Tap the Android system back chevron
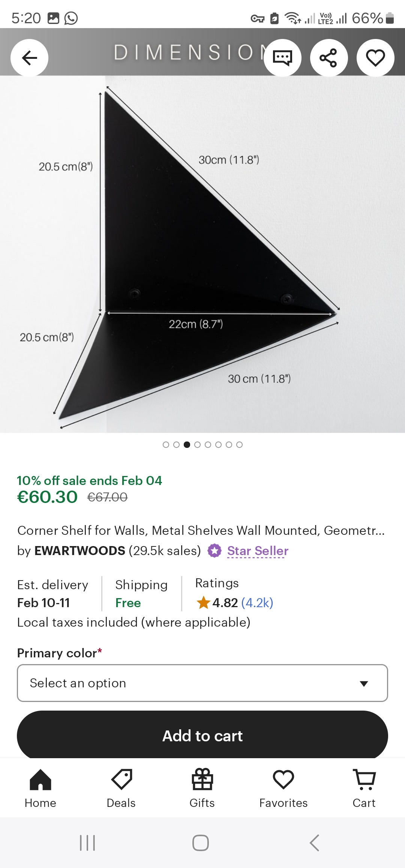The width and height of the screenshot is (405, 868). [314, 843]
